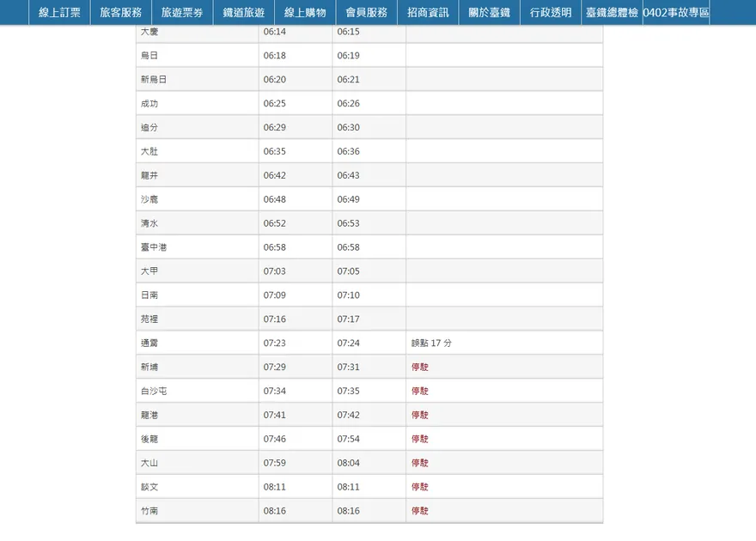
Task: Open the 臺鐵總體檢 page link
Action: [x=612, y=13]
